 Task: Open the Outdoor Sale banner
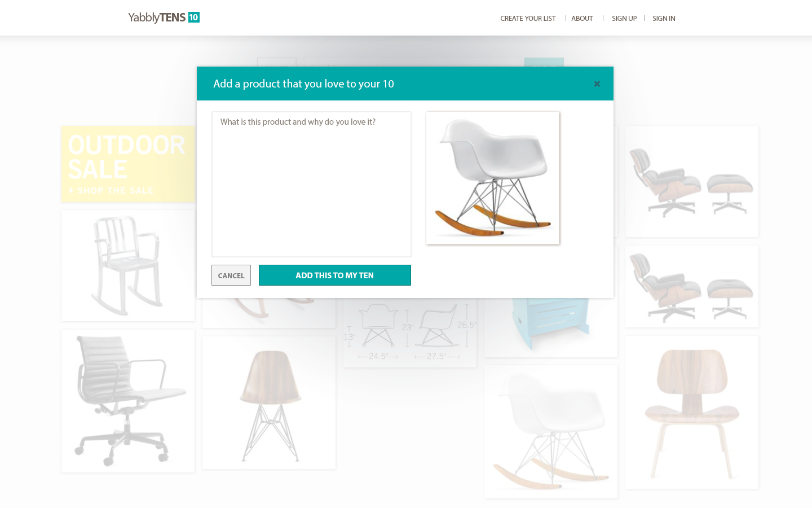[128, 164]
